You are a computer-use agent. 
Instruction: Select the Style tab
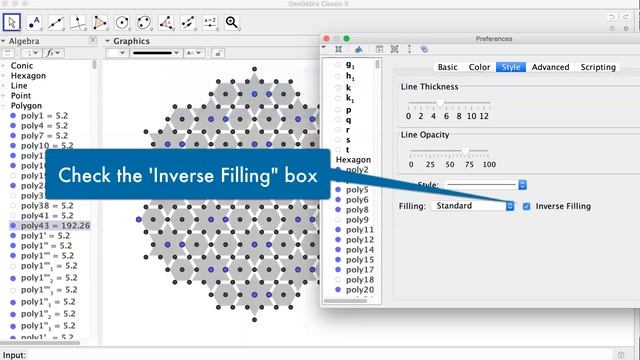click(511, 67)
